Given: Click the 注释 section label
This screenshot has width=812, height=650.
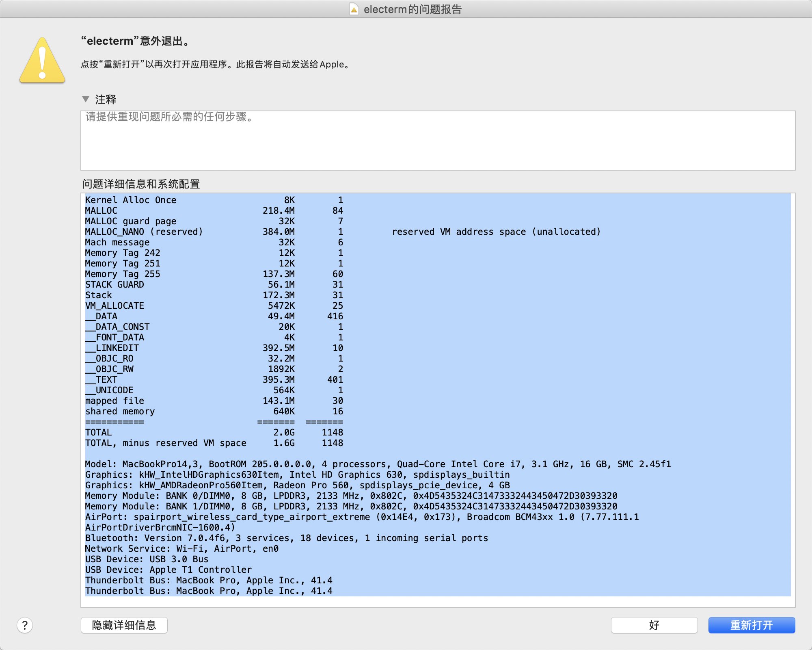Looking at the screenshot, I should tap(106, 99).
